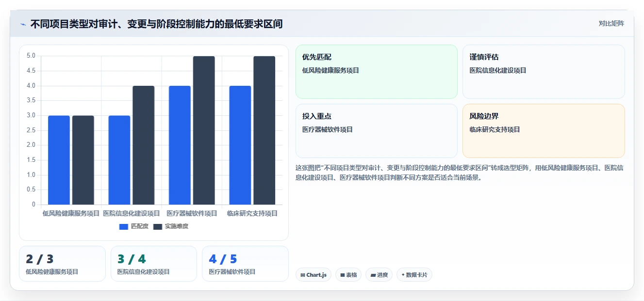Click 实施难度 legend label text

(177, 226)
